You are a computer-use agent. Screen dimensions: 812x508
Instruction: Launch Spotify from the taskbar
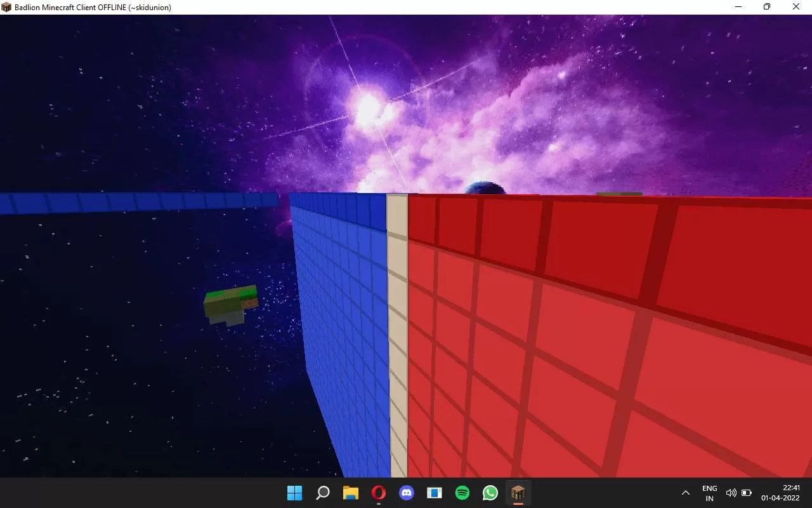[462, 493]
